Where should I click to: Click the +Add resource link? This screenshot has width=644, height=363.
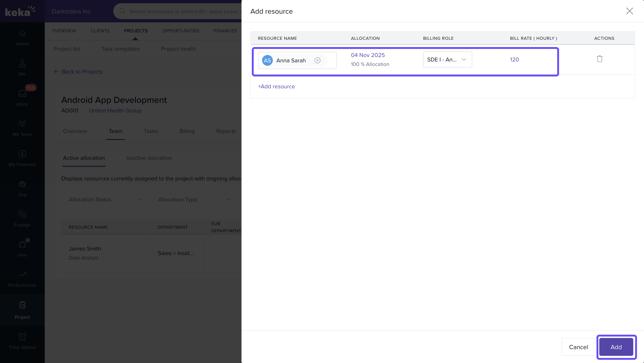pos(276,87)
